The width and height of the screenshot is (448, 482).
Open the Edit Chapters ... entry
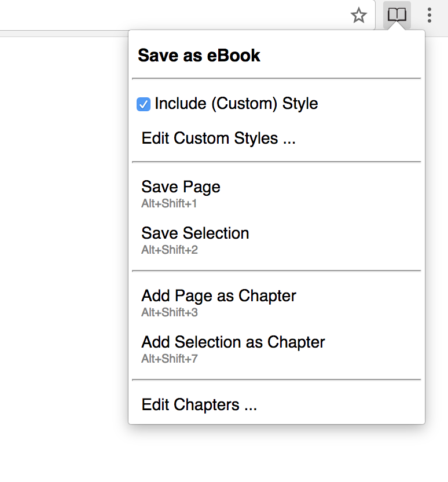pos(199,404)
